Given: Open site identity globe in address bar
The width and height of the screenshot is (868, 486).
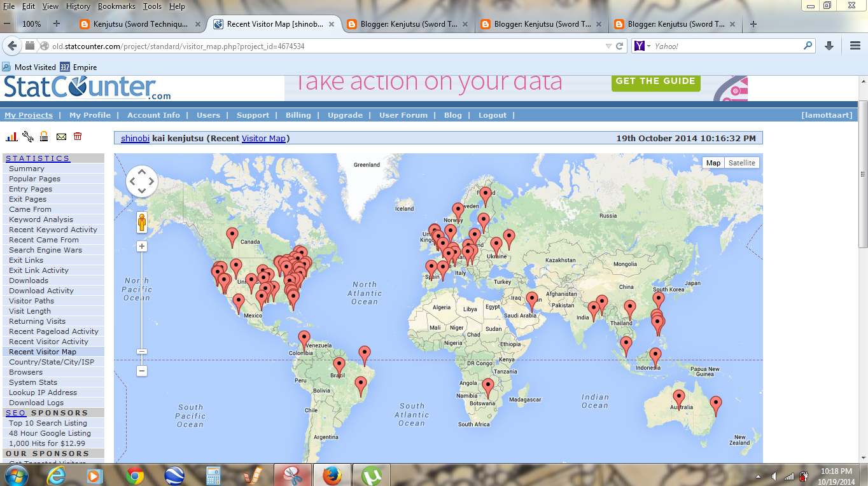Looking at the screenshot, I should coord(44,46).
